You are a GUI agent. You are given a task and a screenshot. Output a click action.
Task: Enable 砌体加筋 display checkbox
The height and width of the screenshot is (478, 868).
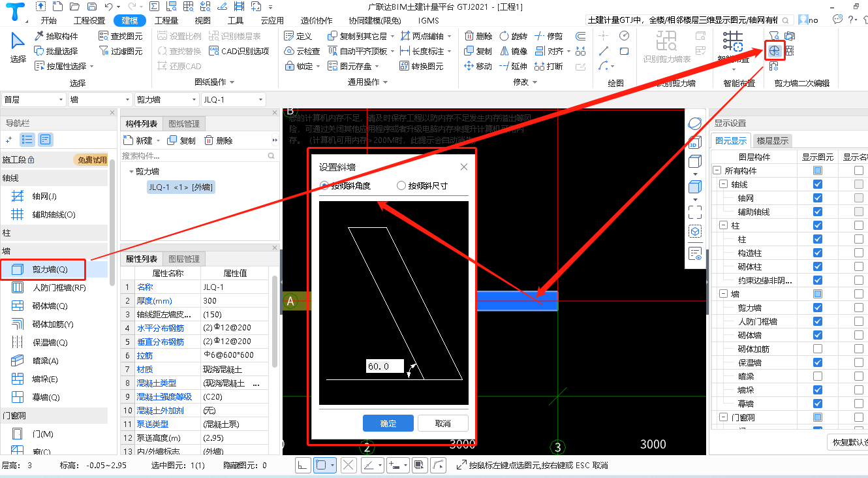(818, 349)
